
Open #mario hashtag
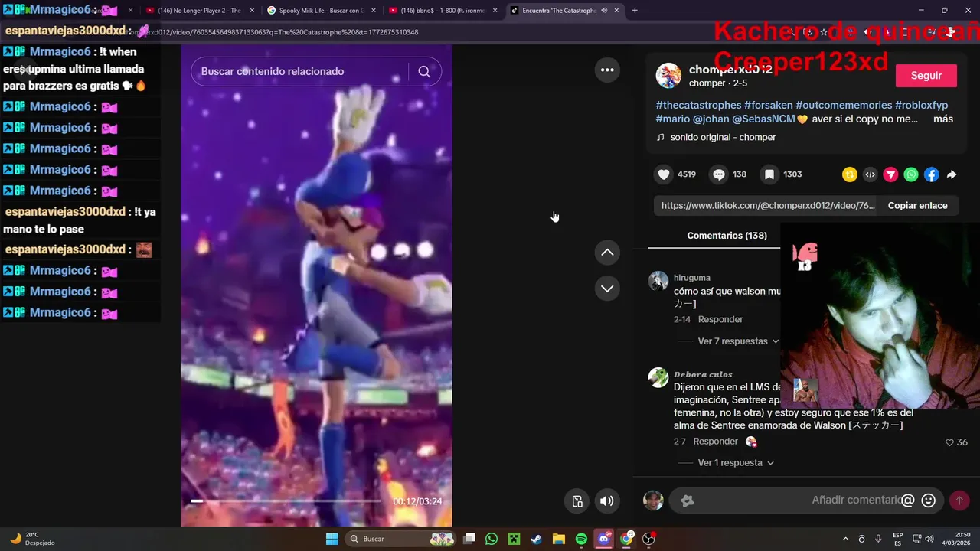tap(673, 119)
